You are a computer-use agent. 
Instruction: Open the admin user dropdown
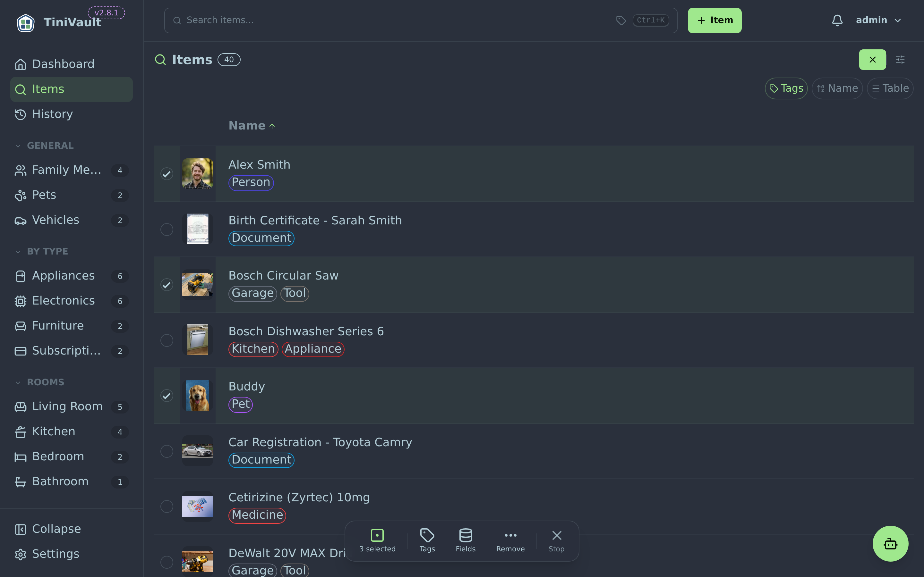878,20
